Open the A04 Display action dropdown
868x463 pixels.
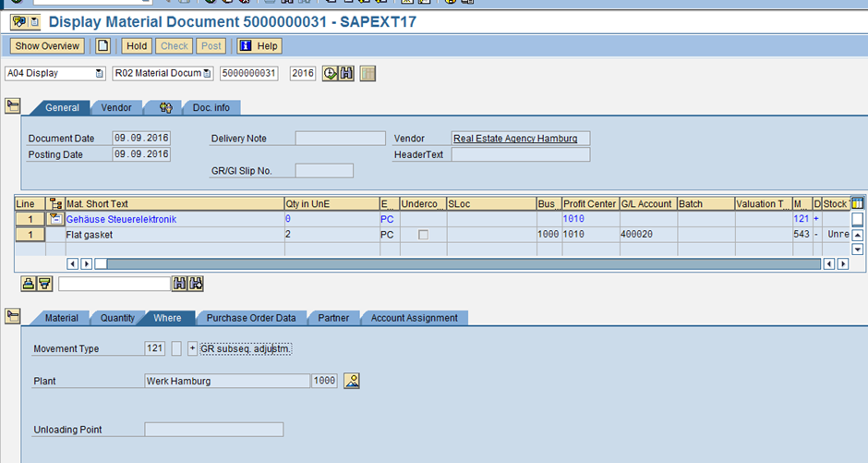(x=100, y=73)
